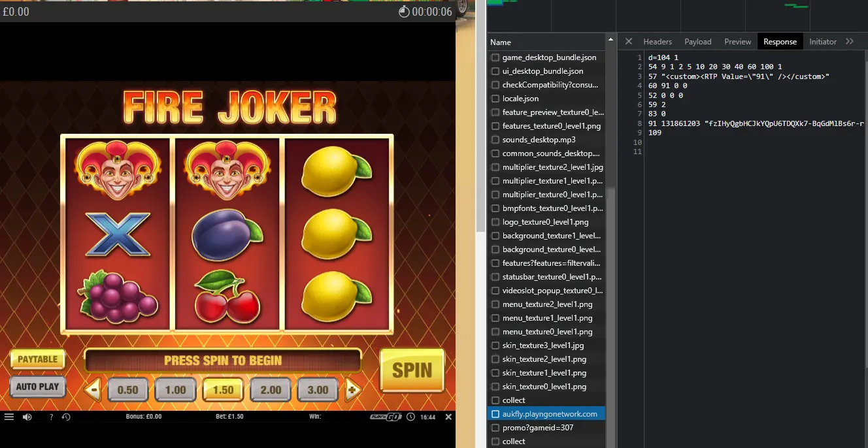The image size is (868, 448).
Task: Select locale.json request
Action: [546, 99]
